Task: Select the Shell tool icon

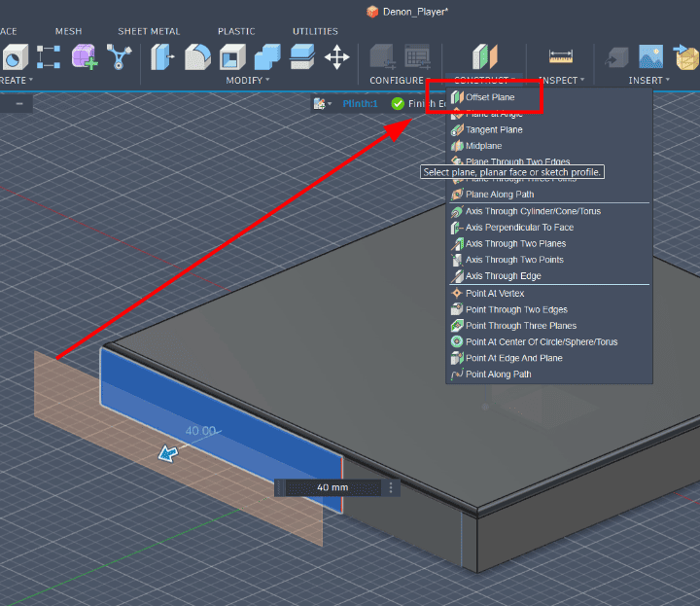Action: [232, 56]
